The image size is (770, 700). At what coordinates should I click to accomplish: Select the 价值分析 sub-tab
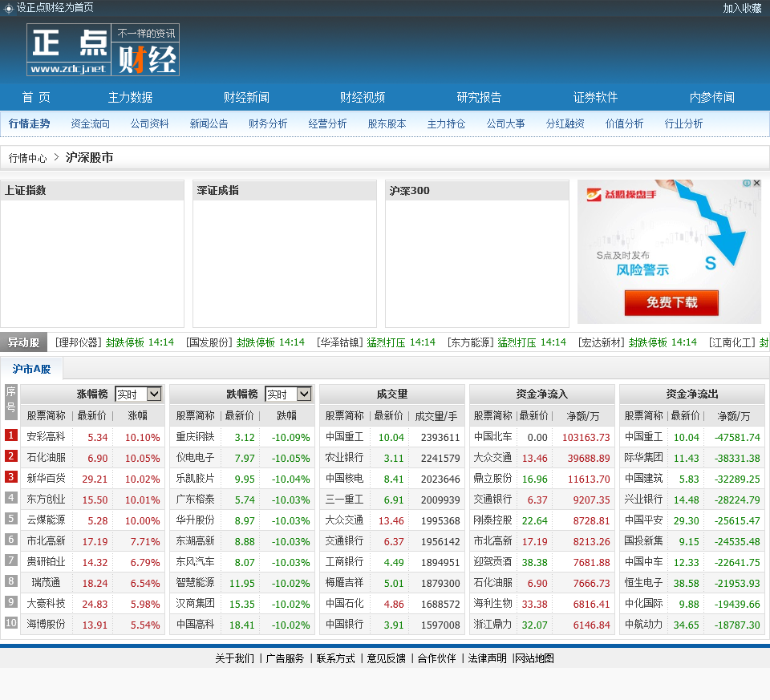625,123
